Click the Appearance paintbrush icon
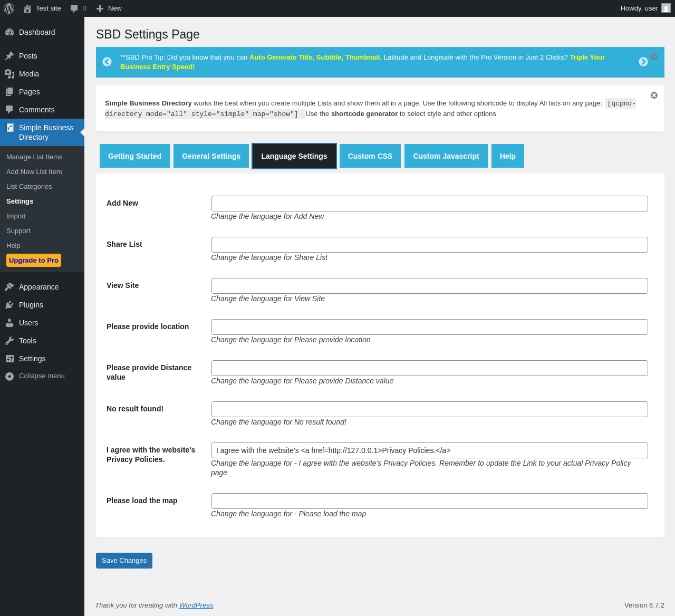Screen dimensions: 675x616 click(x=9, y=287)
